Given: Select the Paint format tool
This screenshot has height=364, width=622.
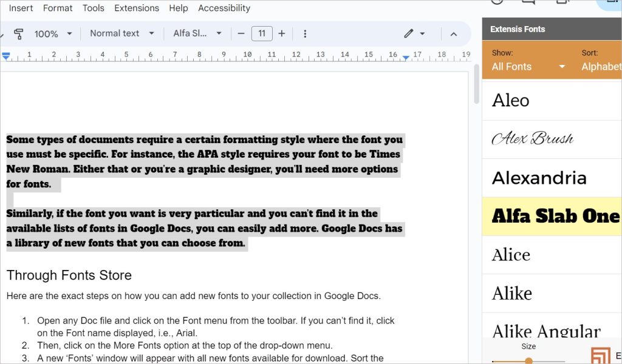Looking at the screenshot, I should click(x=19, y=34).
